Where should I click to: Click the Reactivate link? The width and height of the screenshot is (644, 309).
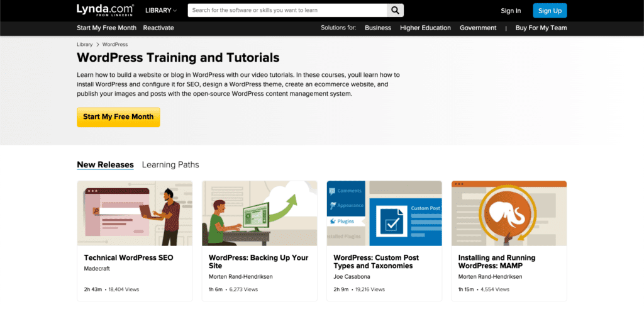click(x=158, y=28)
